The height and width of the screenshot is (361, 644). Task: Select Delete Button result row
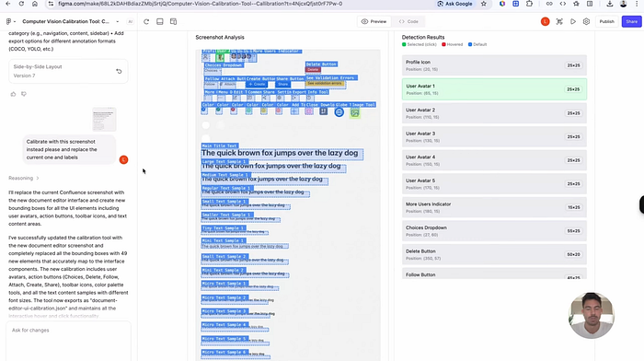pyautogui.click(x=494, y=254)
